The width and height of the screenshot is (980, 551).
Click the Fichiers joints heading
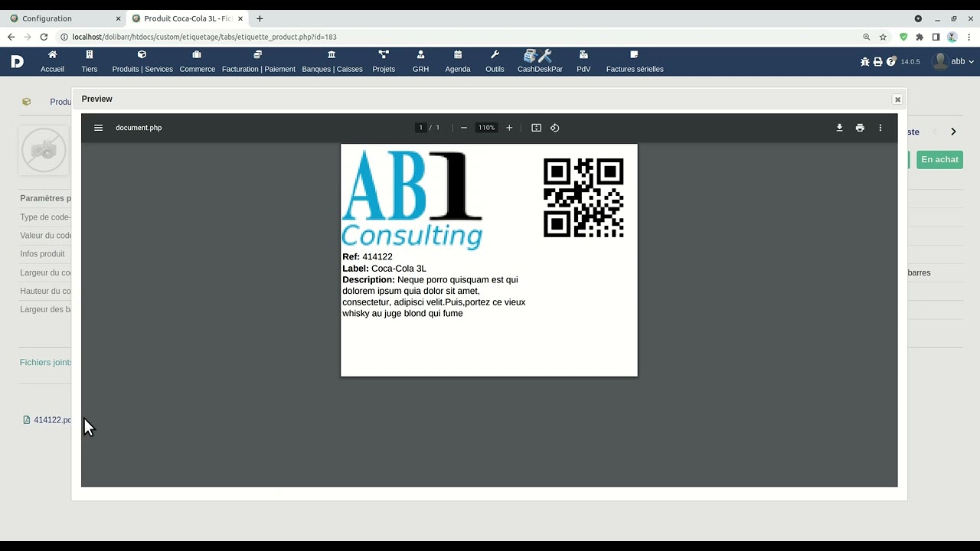pos(46,362)
